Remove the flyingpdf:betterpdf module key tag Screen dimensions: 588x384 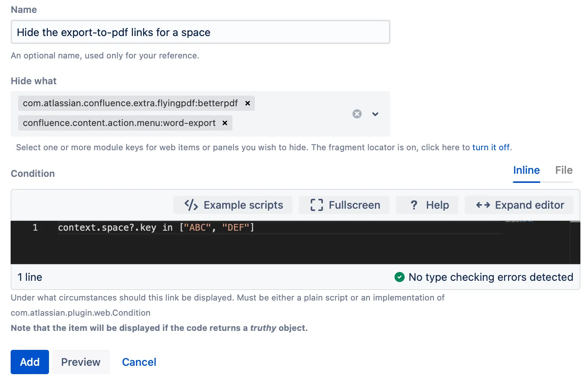click(248, 103)
